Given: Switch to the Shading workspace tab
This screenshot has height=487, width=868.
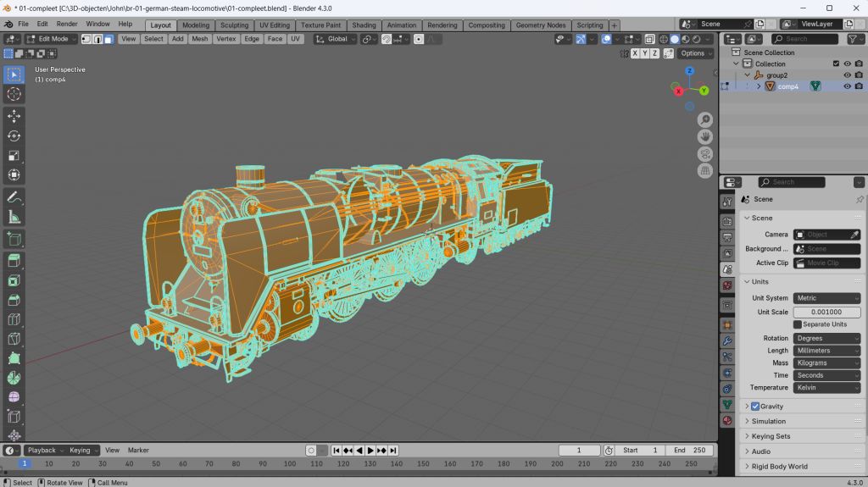Looking at the screenshot, I should tap(364, 25).
